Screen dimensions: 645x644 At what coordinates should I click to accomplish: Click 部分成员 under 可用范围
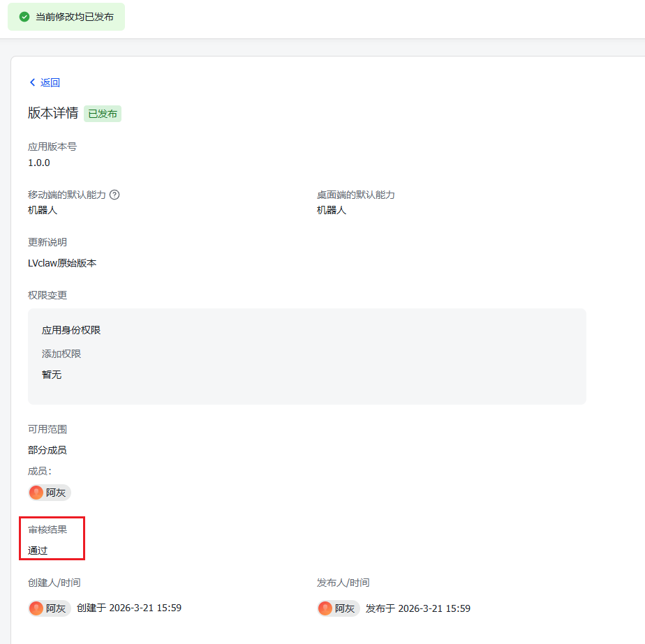click(x=47, y=450)
